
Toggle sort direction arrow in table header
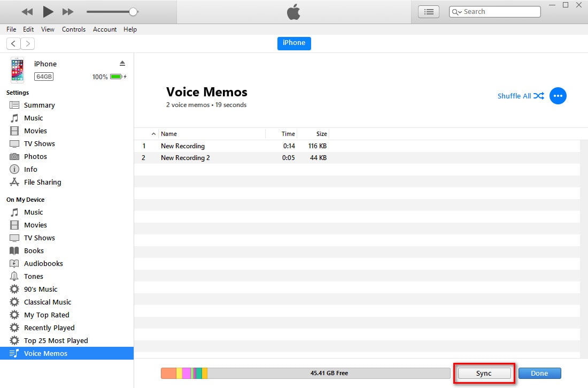pyautogui.click(x=153, y=134)
